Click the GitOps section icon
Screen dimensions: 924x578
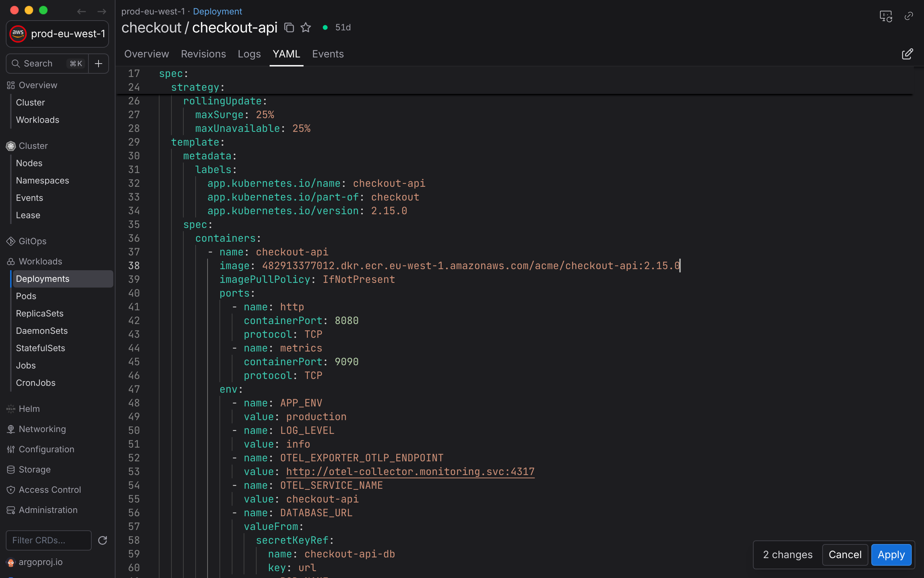tap(11, 241)
